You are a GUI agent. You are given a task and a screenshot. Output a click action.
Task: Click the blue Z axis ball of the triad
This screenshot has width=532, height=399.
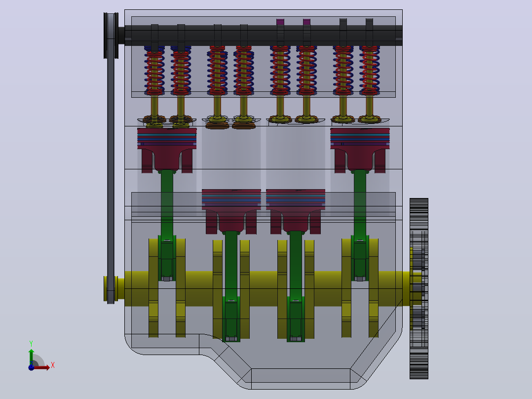tap(31, 367)
